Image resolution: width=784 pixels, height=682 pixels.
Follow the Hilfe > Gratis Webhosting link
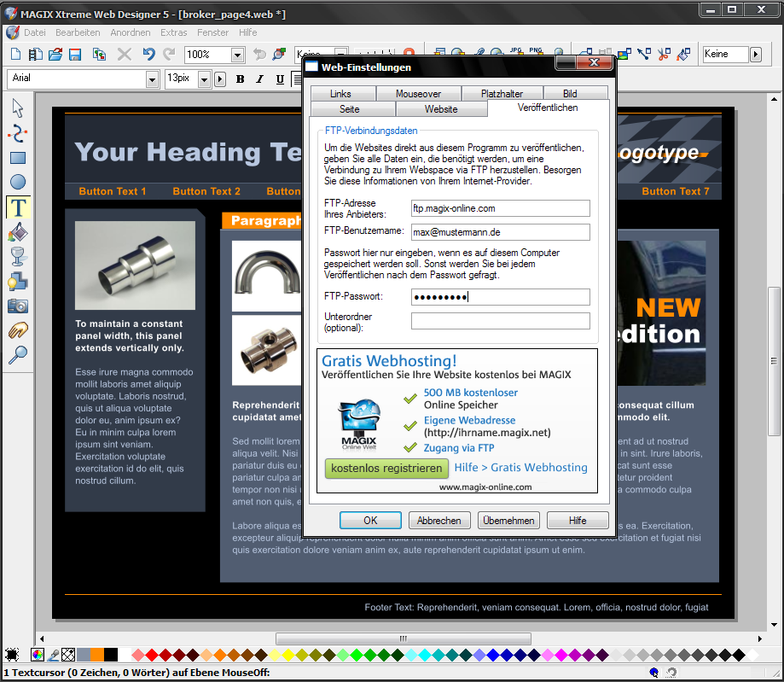click(x=521, y=468)
